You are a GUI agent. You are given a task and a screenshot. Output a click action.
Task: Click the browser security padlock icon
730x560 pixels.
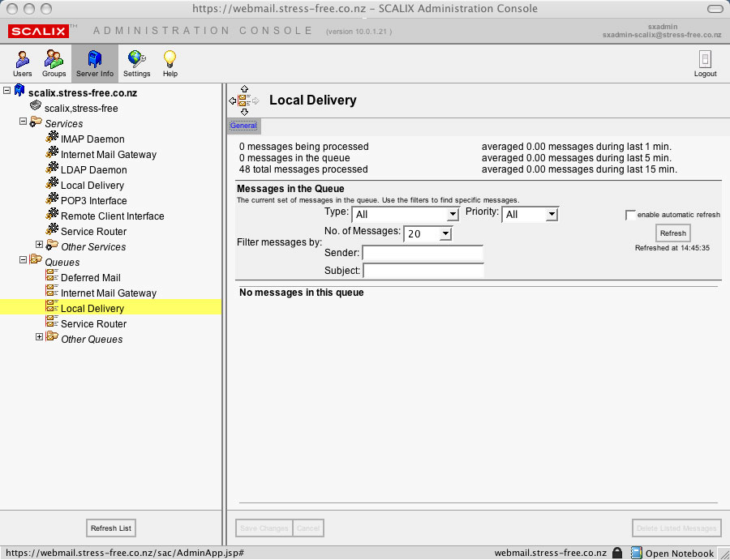pos(617,553)
